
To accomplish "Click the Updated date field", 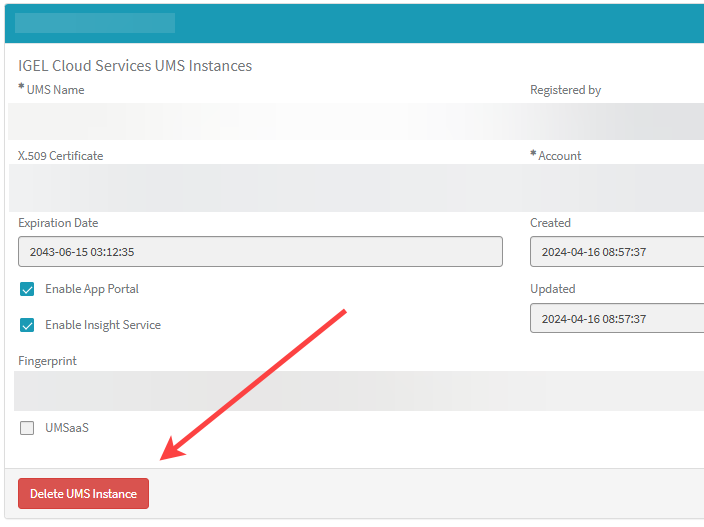I will (x=617, y=318).
